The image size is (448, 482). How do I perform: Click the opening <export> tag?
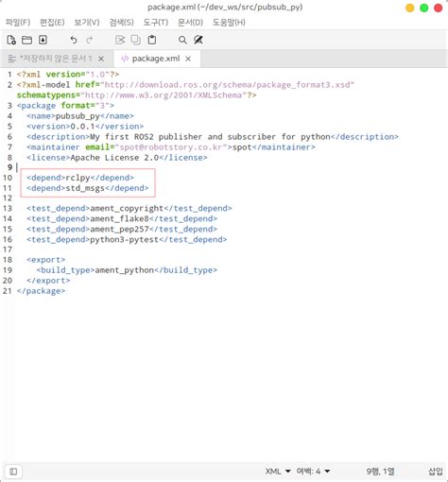(46, 260)
